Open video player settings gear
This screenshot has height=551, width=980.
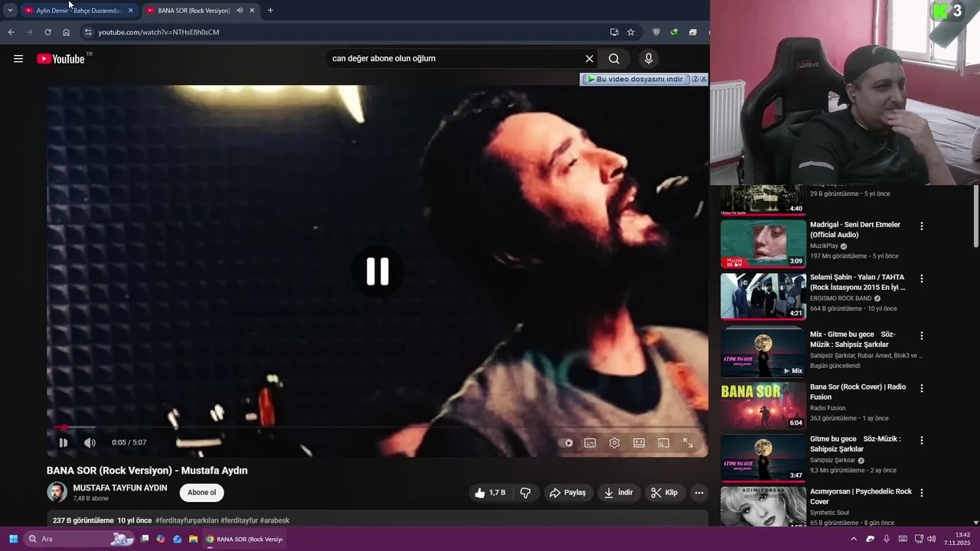[615, 442]
